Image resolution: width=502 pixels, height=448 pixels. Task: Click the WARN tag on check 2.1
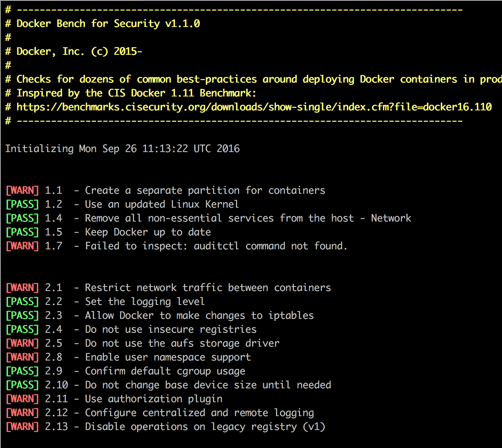[22, 287]
